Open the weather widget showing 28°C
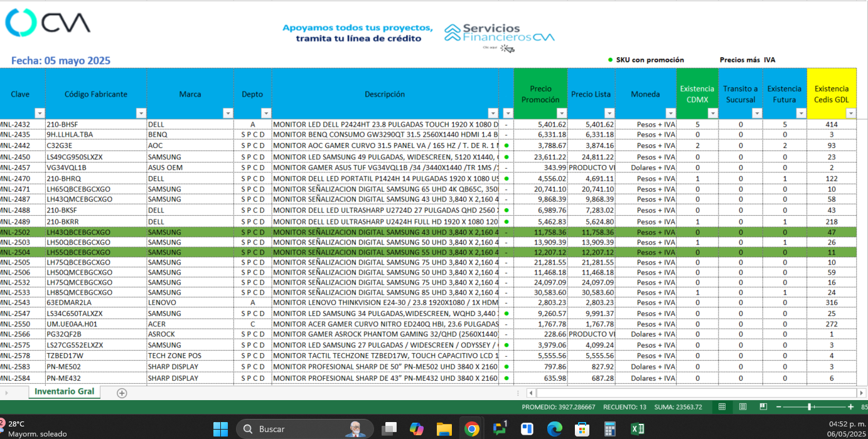The image size is (868, 439). (x=35, y=429)
